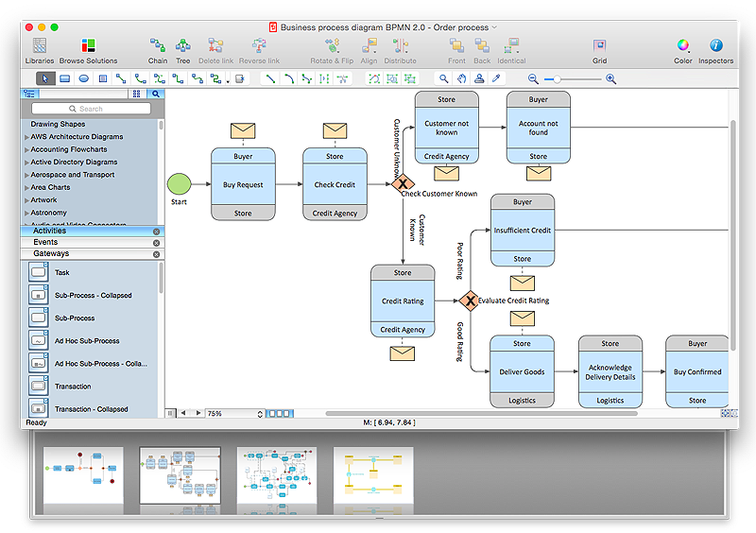Pick the Transaction shape
Screen dimensions: 756x533
click(39, 386)
